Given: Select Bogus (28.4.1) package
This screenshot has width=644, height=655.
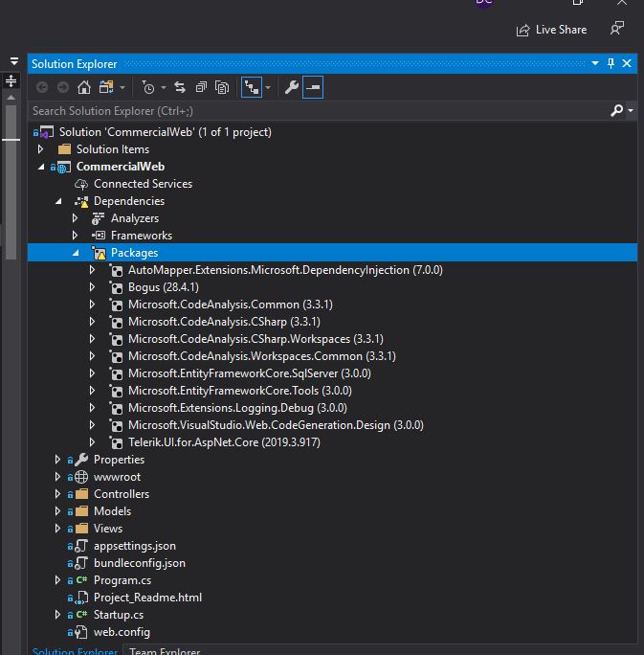Looking at the screenshot, I should pos(164,287).
